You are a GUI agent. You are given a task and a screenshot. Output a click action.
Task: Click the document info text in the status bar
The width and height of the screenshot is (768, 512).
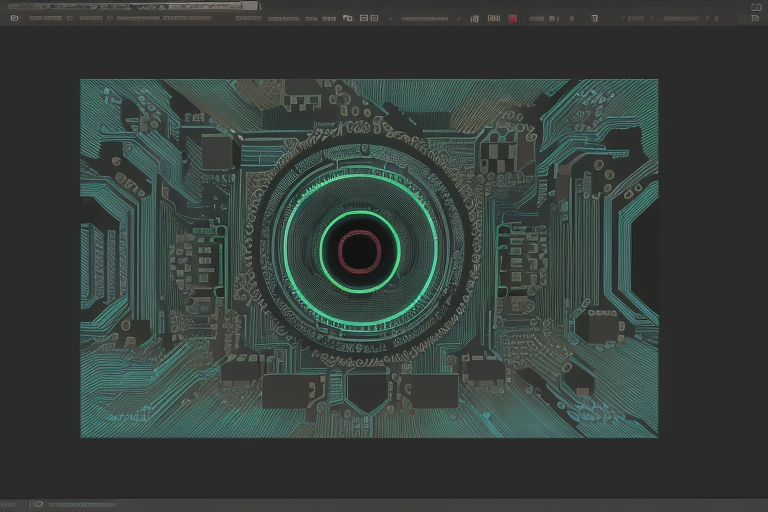click(82, 505)
